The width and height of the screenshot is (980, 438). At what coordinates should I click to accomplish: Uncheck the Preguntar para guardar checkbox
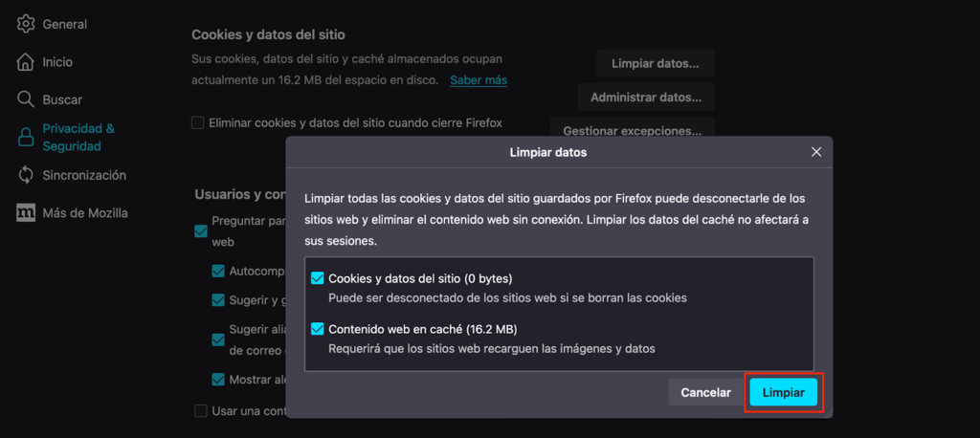201,230
